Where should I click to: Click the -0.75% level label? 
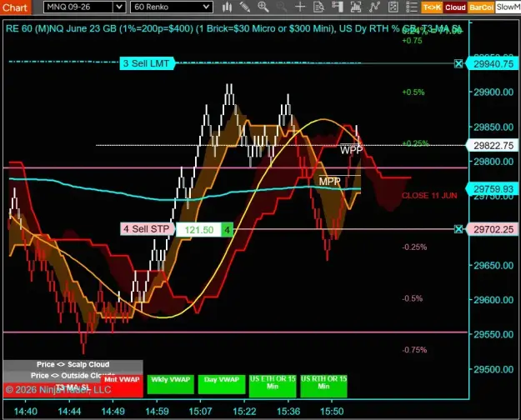(414, 349)
